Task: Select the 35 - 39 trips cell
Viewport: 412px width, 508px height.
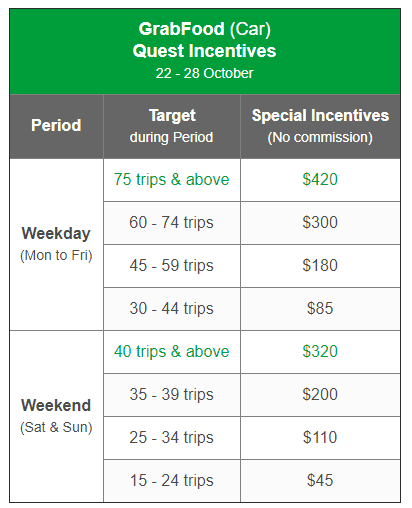Action: (172, 395)
